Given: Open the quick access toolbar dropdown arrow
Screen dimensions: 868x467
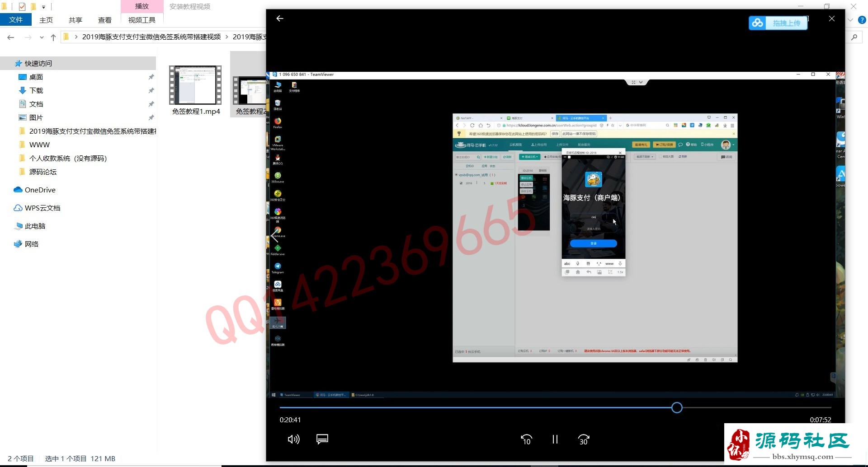Looking at the screenshot, I should (43, 7).
